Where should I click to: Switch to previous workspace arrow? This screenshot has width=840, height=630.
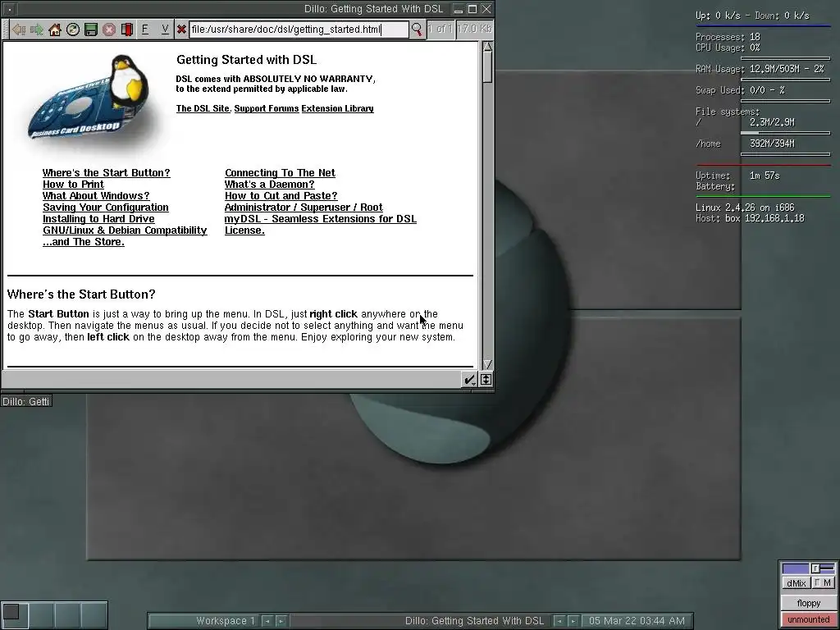[267, 622]
